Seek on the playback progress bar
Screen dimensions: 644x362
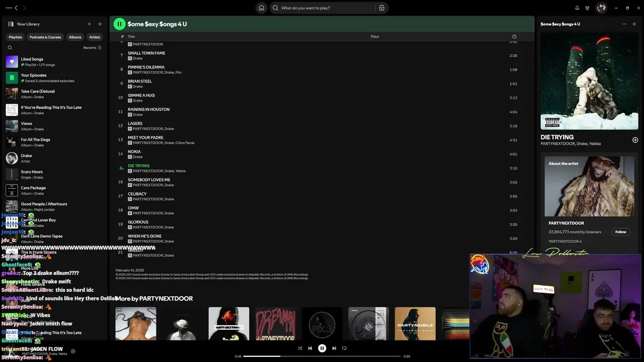pyautogui.click(x=322, y=356)
